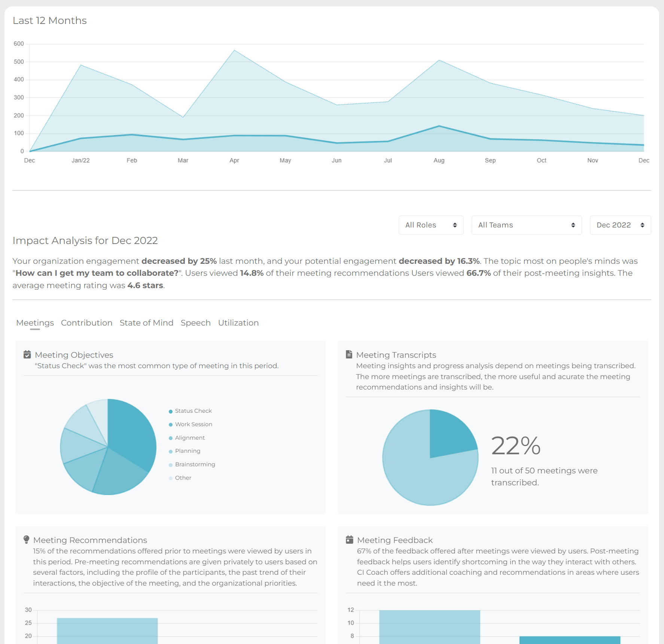
Task: Toggle the Brainstorming legend entry
Action: pyautogui.click(x=192, y=464)
